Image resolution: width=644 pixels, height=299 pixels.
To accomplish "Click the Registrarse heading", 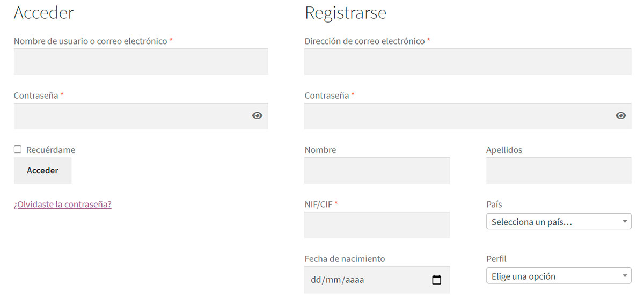I will pyautogui.click(x=346, y=13).
